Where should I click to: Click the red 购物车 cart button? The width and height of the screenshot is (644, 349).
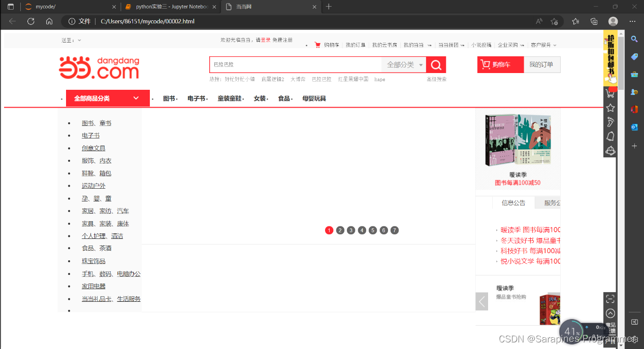pos(500,65)
